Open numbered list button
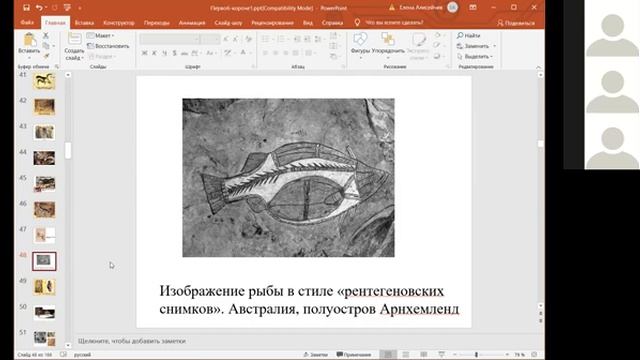Viewport: 640px width, 360px height. 281,39
